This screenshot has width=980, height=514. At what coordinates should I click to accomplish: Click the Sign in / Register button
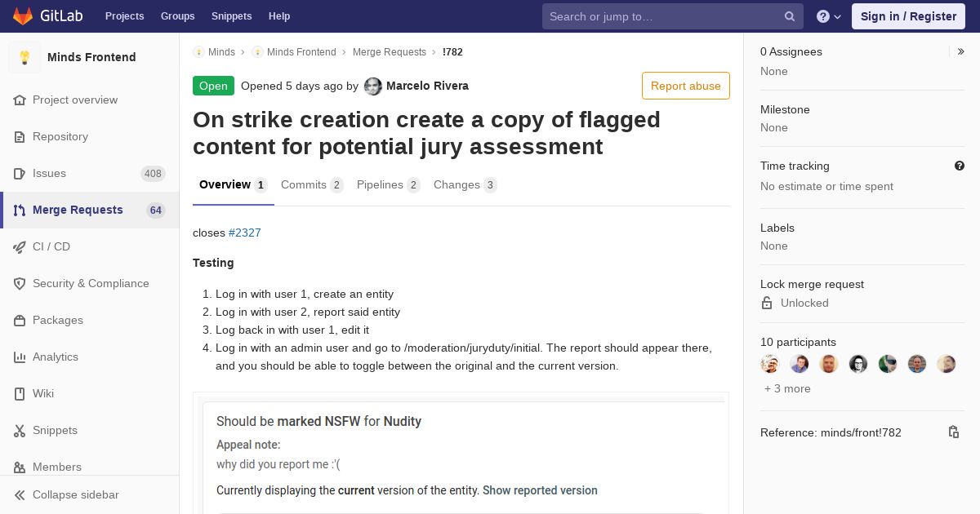(x=908, y=16)
